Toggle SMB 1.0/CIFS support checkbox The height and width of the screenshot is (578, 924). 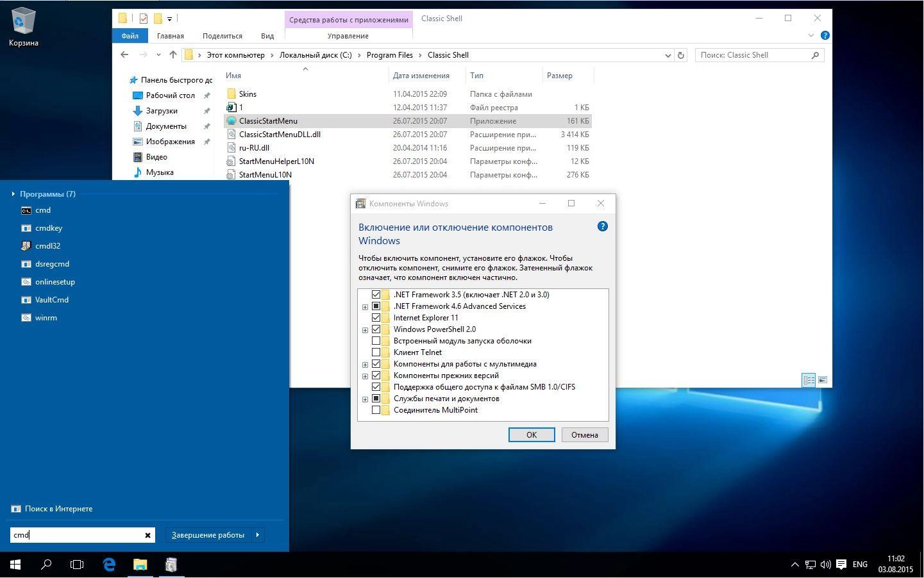click(x=376, y=387)
